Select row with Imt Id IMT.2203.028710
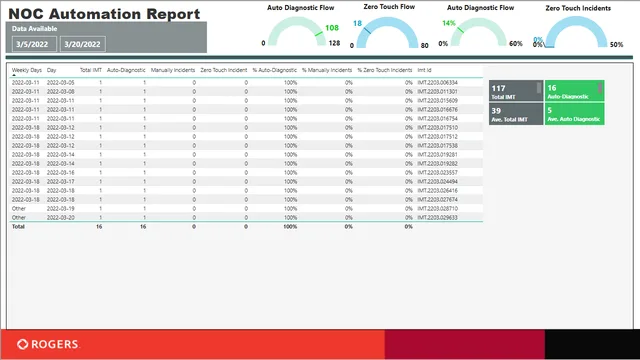The width and height of the screenshot is (640, 360). click(x=246, y=208)
